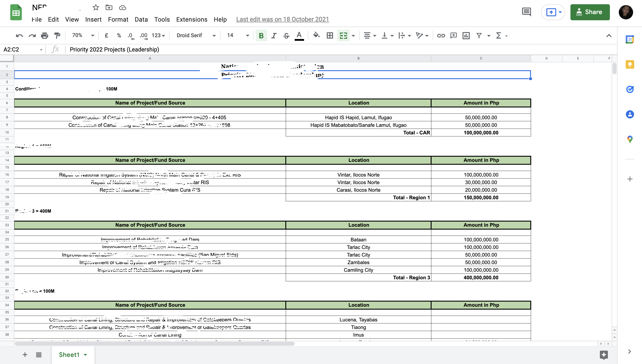This screenshot has height=364, width=642.
Task: Star this spreadsheet document
Action: (95, 8)
